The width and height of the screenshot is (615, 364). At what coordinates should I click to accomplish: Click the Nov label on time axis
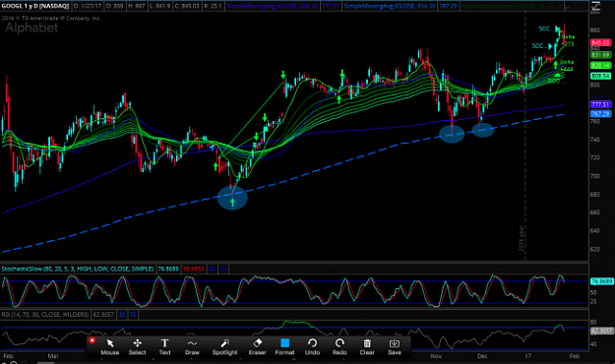(436, 356)
